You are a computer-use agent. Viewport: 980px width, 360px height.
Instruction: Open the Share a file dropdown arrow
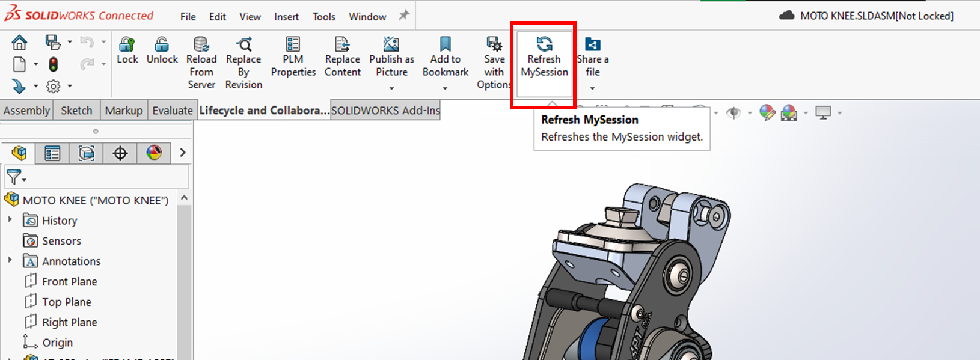[x=592, y=89]
